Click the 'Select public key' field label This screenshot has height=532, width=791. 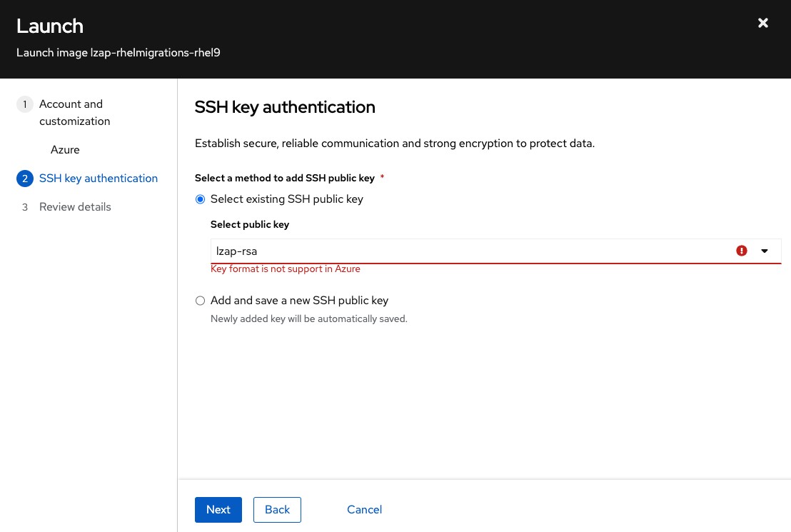(x=250, y=224)
